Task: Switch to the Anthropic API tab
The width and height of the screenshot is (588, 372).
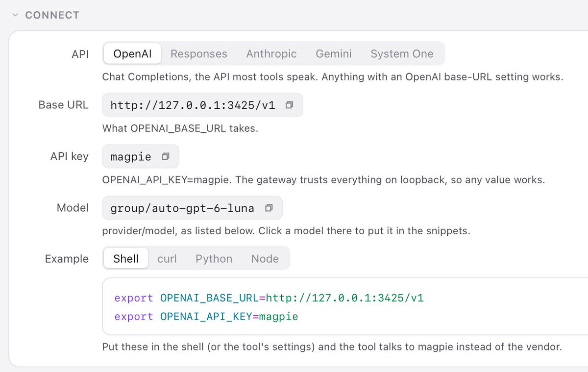Action: point(271,53)
